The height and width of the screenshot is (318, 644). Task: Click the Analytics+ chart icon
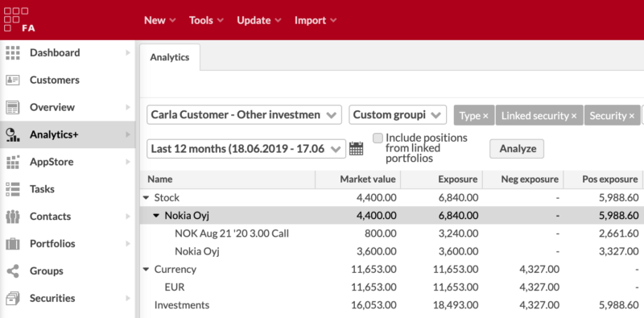point(13,134)
